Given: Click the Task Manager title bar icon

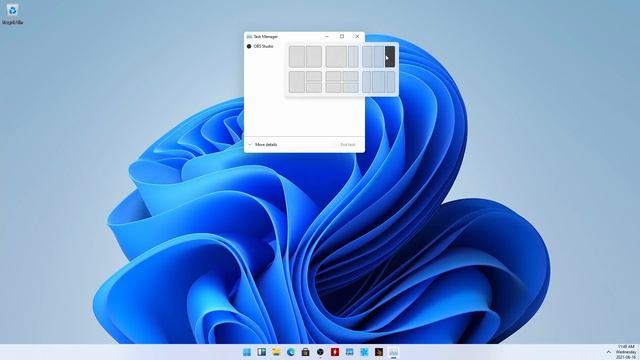Looking at the screenshot, I should pos(249,37).
